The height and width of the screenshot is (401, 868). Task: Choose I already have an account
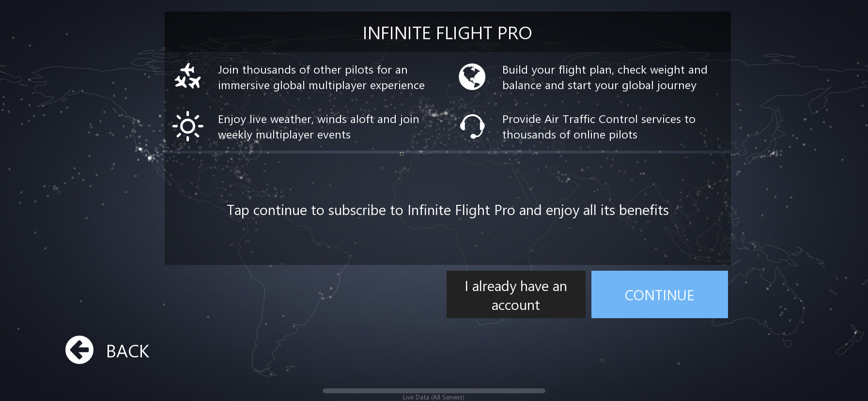click(516, 294)
